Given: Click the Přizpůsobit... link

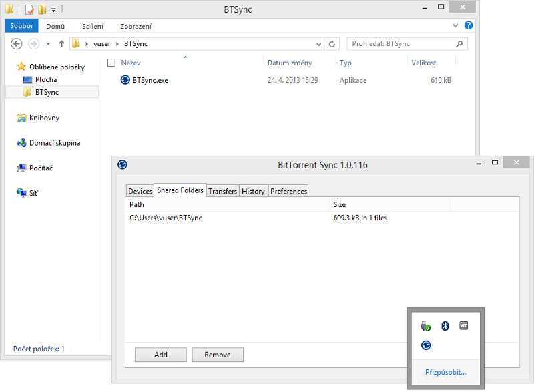Looking at the screenshot, I should click(x=445, y=372).
